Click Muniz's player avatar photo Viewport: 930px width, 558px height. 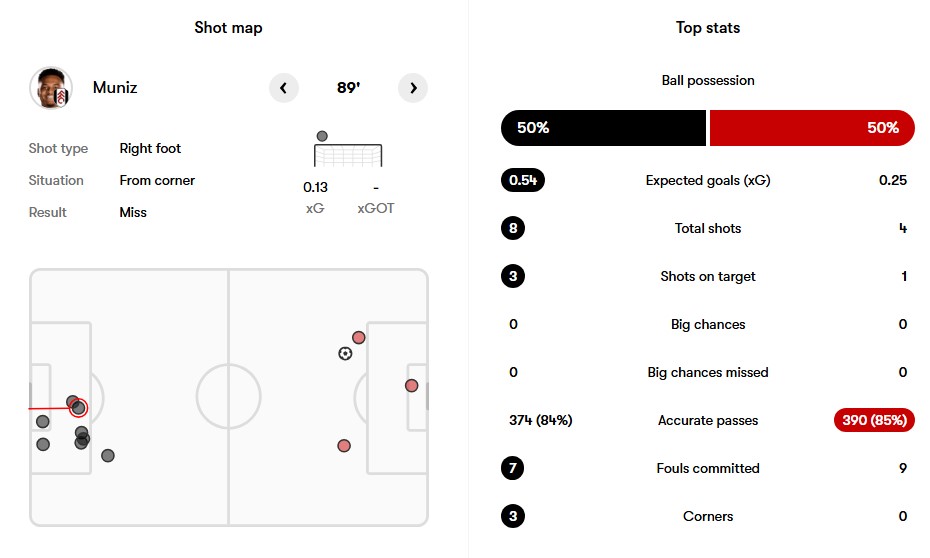(x=51, y=88)
